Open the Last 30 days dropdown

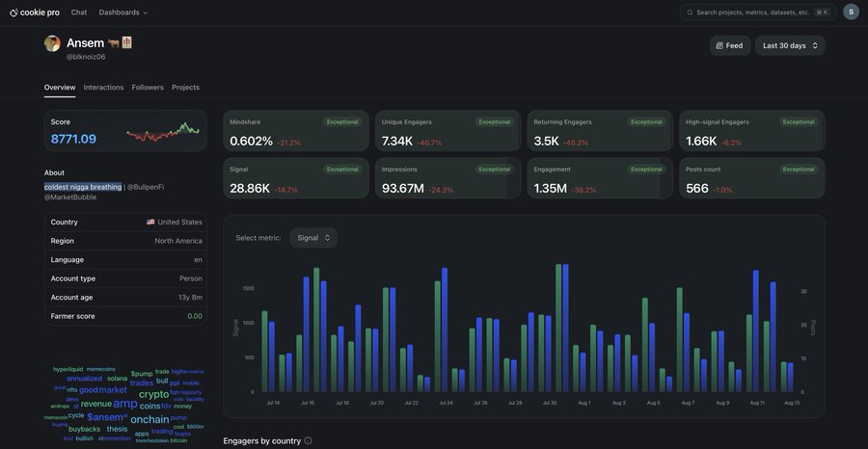pos(790,46)
